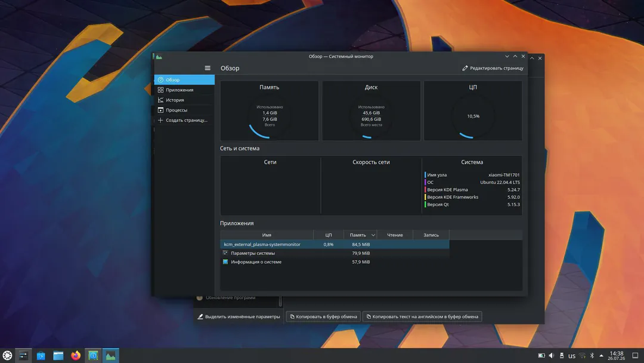Viewport: 644px width, 363px height.
Task: Click the Процессы processes icon
Action: point(160,110)
